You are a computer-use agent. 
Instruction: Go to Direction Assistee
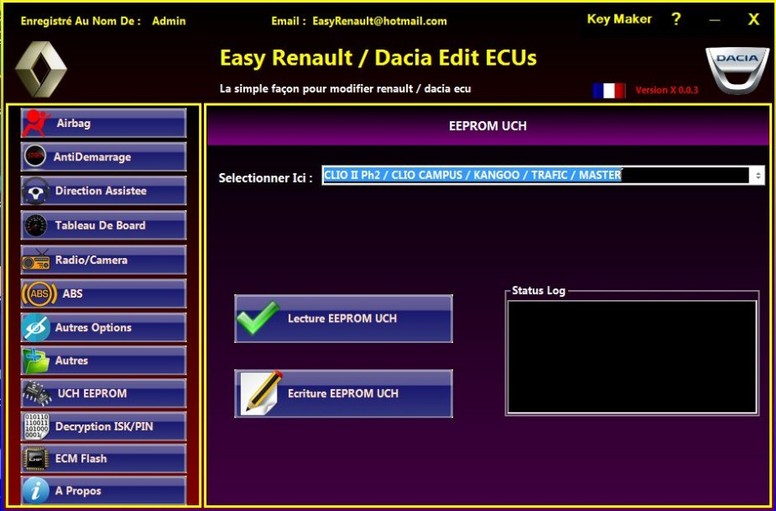[103, 191]
